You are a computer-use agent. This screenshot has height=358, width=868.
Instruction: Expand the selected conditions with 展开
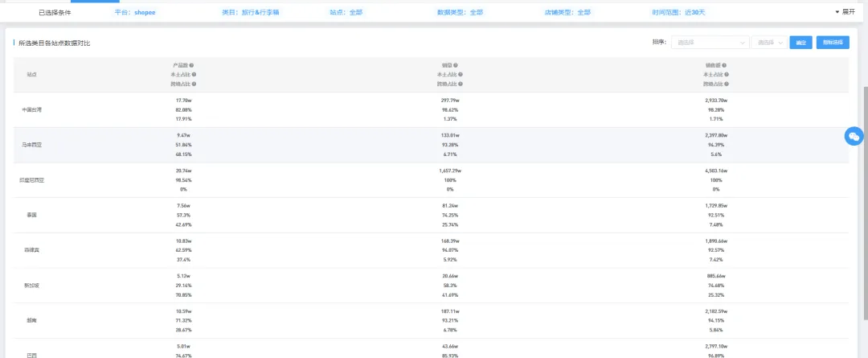pyautogui.click(x=845, y=11)
